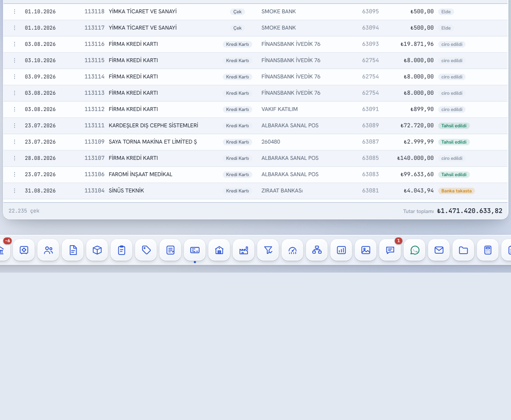Open the safe/vault module in the dock
The height and width of the screenshot is (420, 511).
[x=24, y=250]
